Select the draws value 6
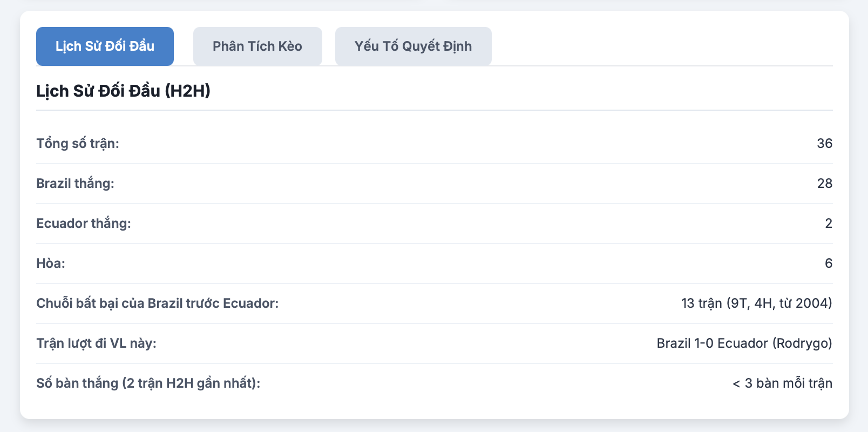 (x=829, y=264)
